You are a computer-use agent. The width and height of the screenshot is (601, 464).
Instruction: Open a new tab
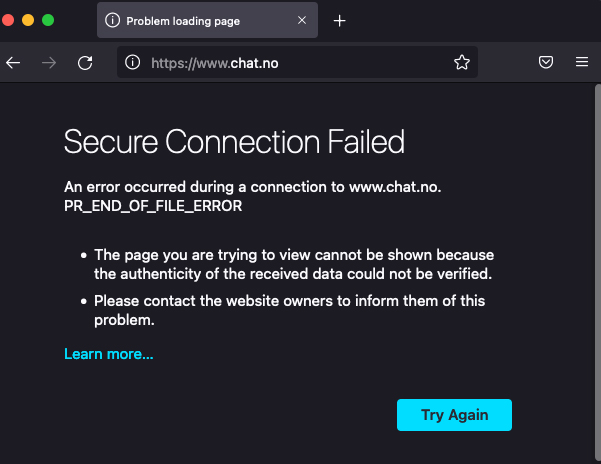click(x=339, y=20)
